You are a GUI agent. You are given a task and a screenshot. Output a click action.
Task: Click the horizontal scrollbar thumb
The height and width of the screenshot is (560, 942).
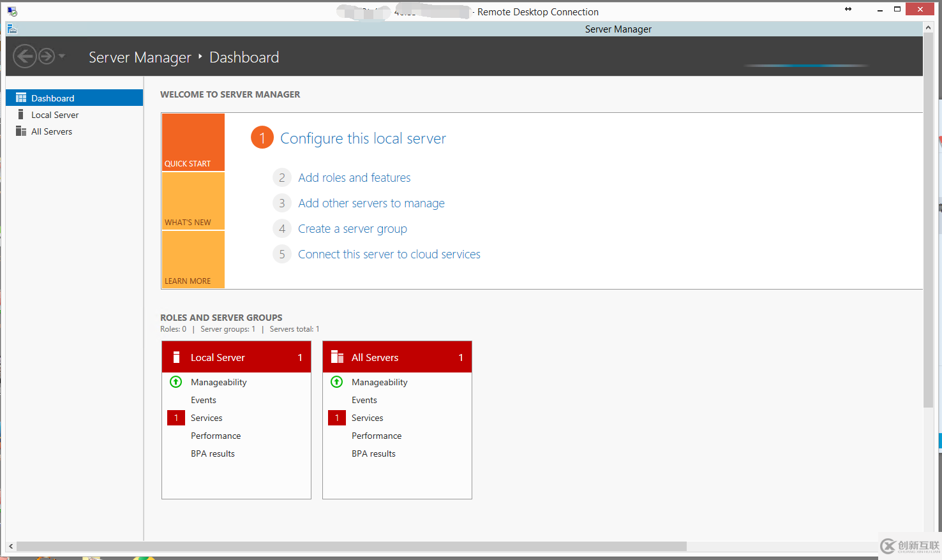click(x=352, y=547)
